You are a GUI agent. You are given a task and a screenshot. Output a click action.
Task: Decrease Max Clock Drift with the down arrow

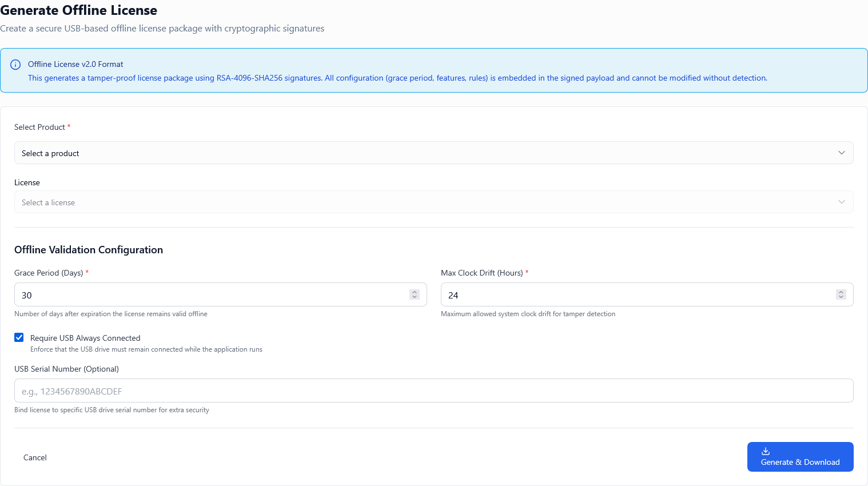tap(841, 297)
